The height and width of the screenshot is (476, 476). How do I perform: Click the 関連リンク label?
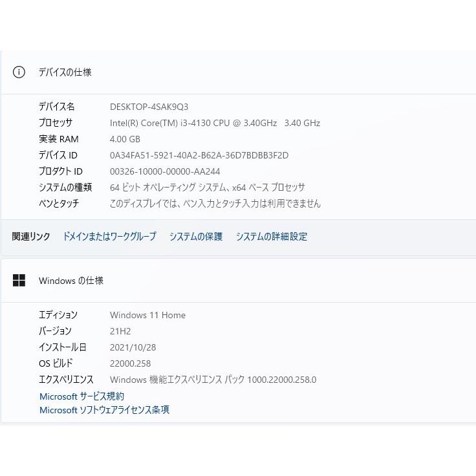tap(31, 237)
